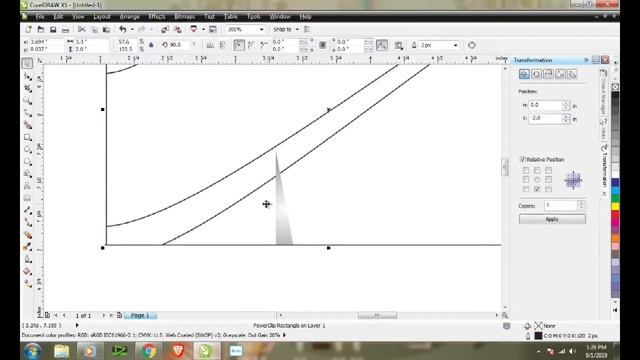Cut selection with the scissors icon
Image resolution: width=640 pixels, height=360 pixels.
82,29
